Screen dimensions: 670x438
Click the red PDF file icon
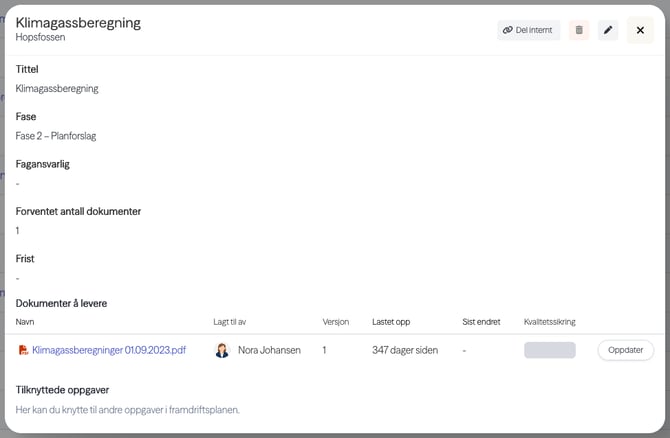click(23, 350)
